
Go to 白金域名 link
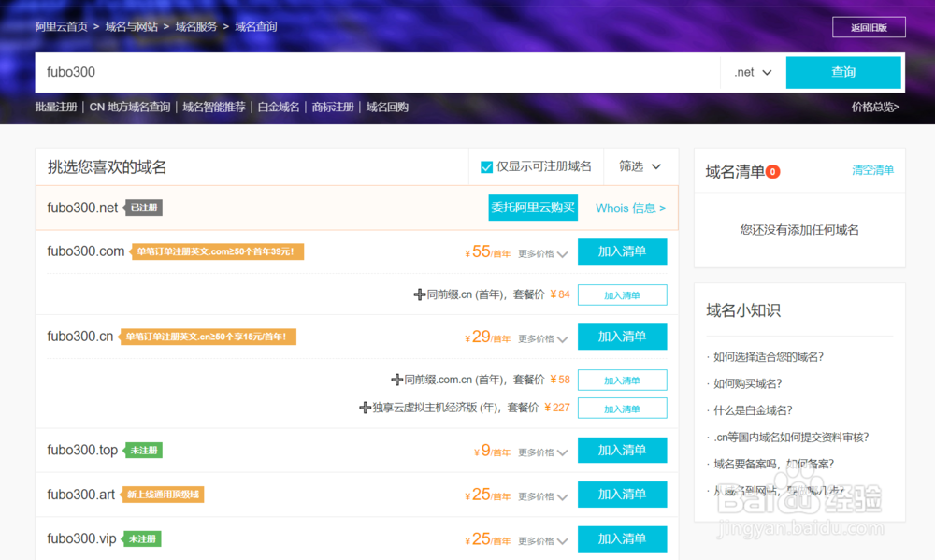click(x=279, y=107)
